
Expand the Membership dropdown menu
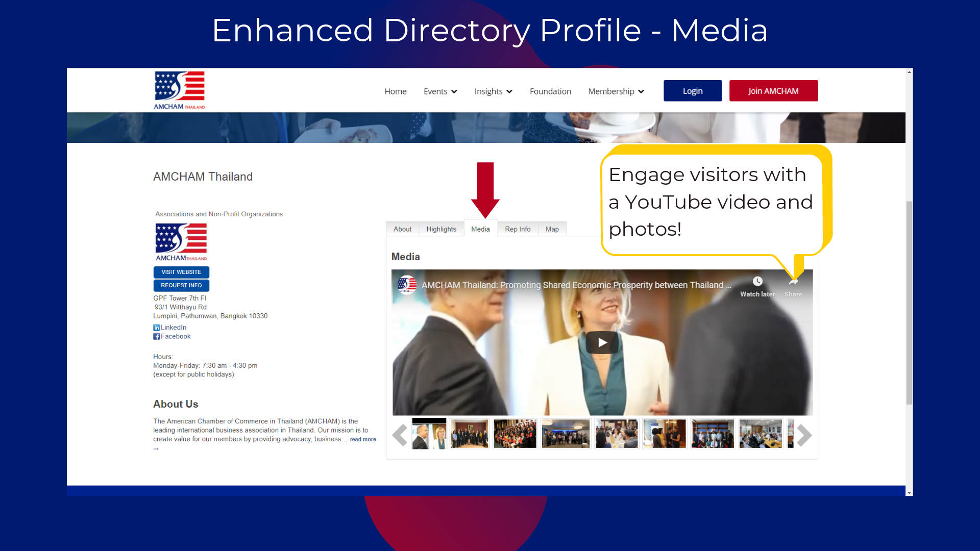coord(616,91)
